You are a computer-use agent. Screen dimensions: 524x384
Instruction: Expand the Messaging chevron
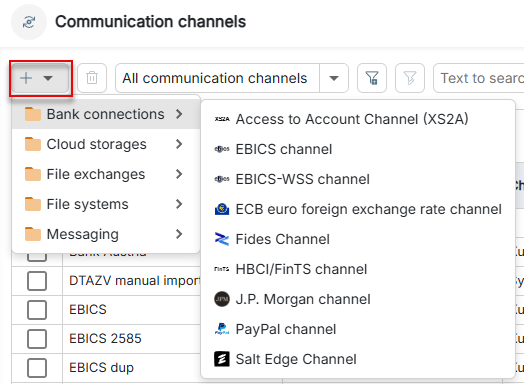click(x=179, y=234)
